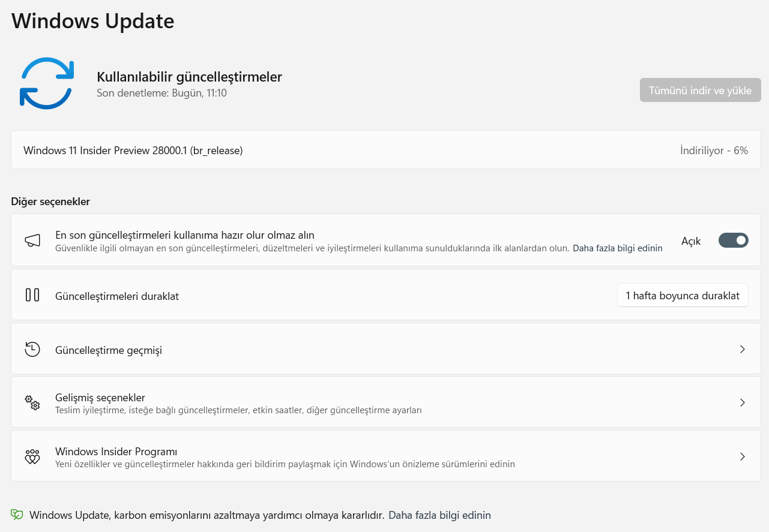Select the Gelişmiş seçenekler row title
Screen dimensions: 769x532
100,398
